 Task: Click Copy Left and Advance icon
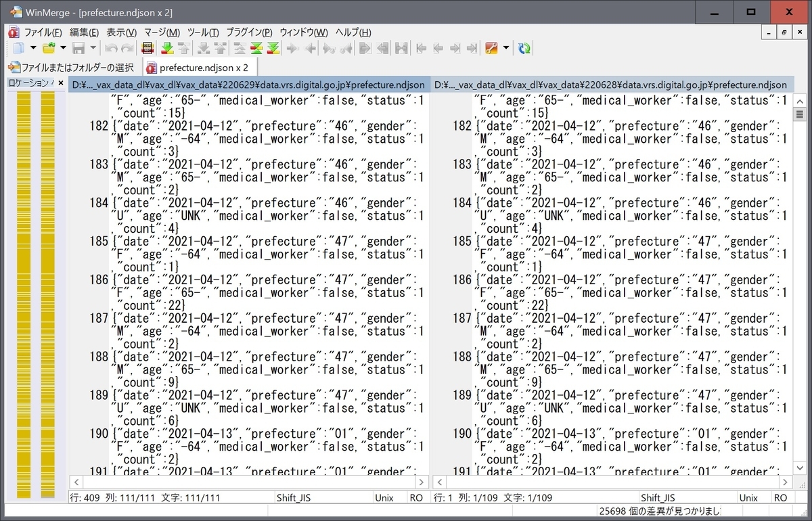point(346,48)
